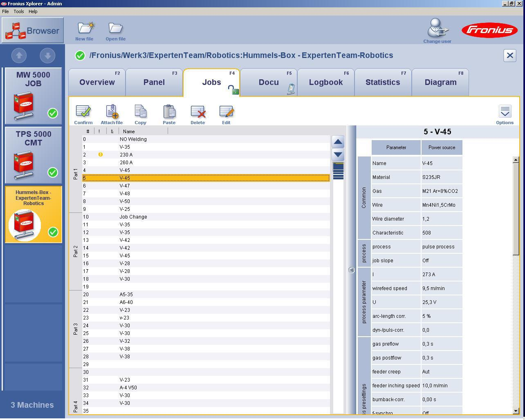Screen dimensions: 525x420
Task: Select job 21 named A6-40
Action: [206, 302]
